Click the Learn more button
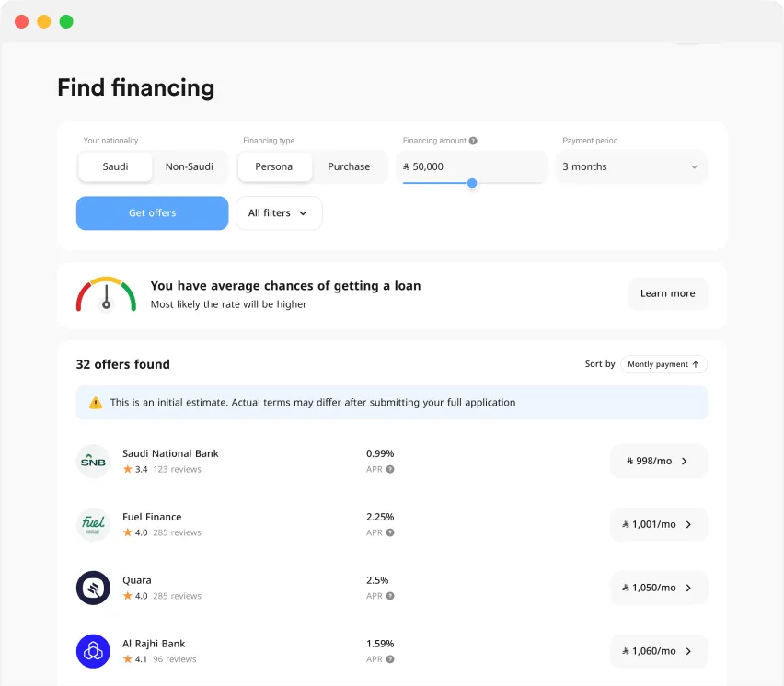784x686 pixels. coord(667,293)
